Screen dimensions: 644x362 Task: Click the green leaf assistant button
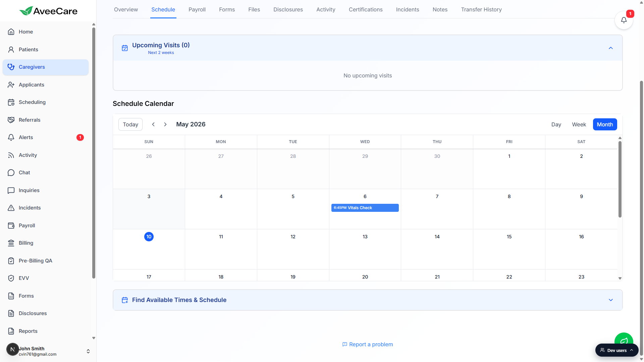(x=624, y=339)
